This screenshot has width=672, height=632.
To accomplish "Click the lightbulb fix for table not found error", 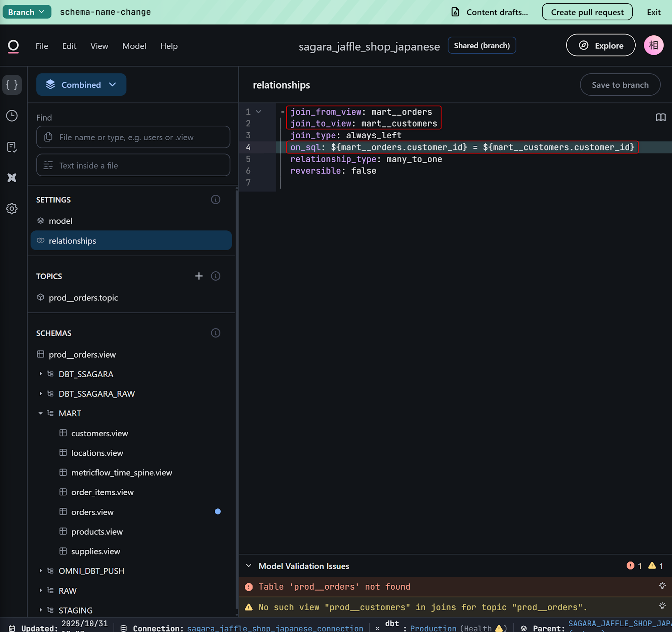I will click(662, 586).
